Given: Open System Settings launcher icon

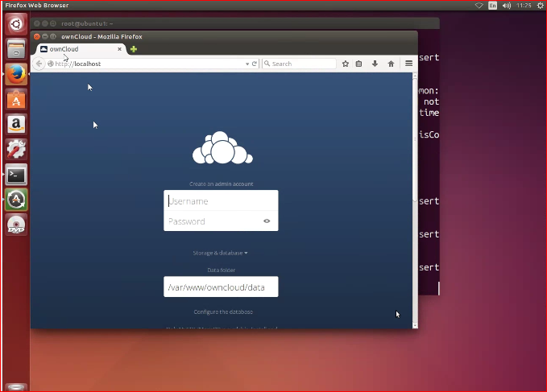Looking at the screenshot, I should (16, 150).
